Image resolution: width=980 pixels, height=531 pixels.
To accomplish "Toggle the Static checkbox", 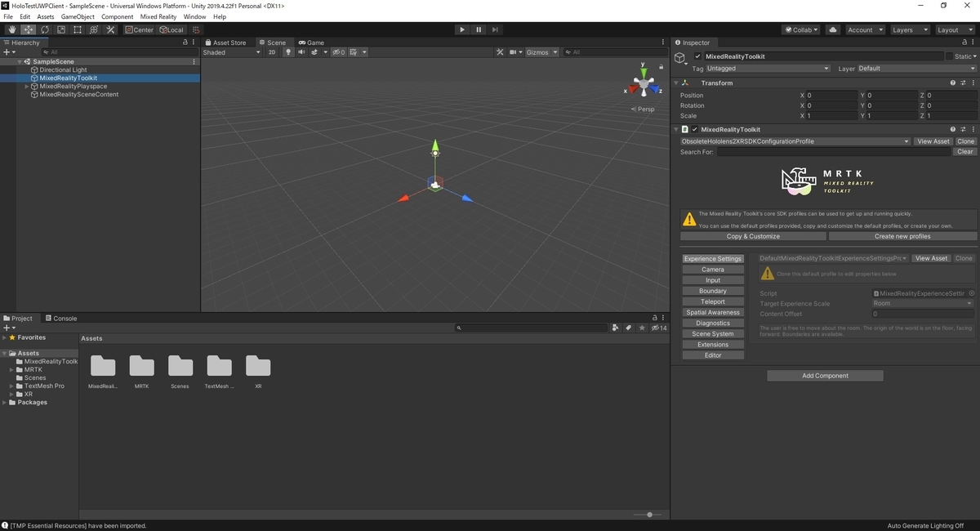I will [949, 56].
